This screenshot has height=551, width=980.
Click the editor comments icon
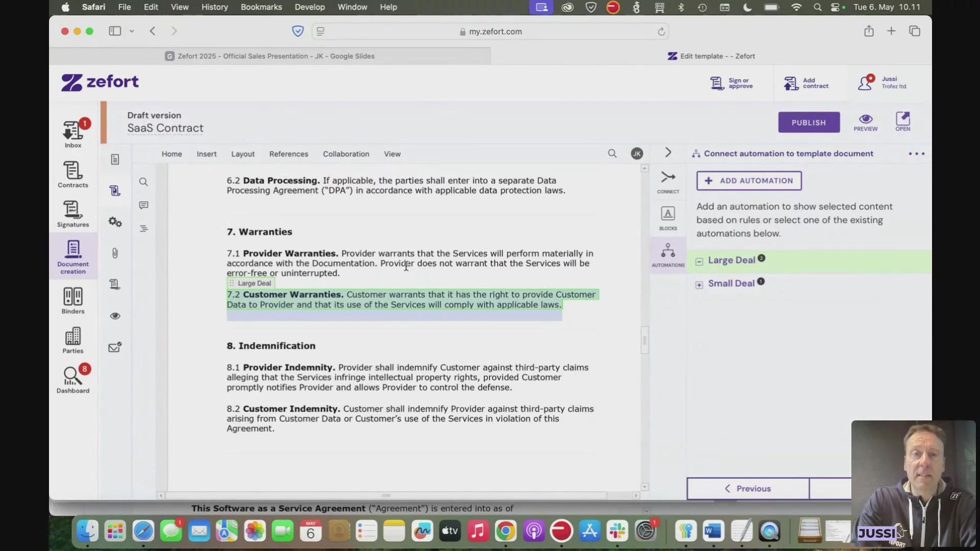143,205
